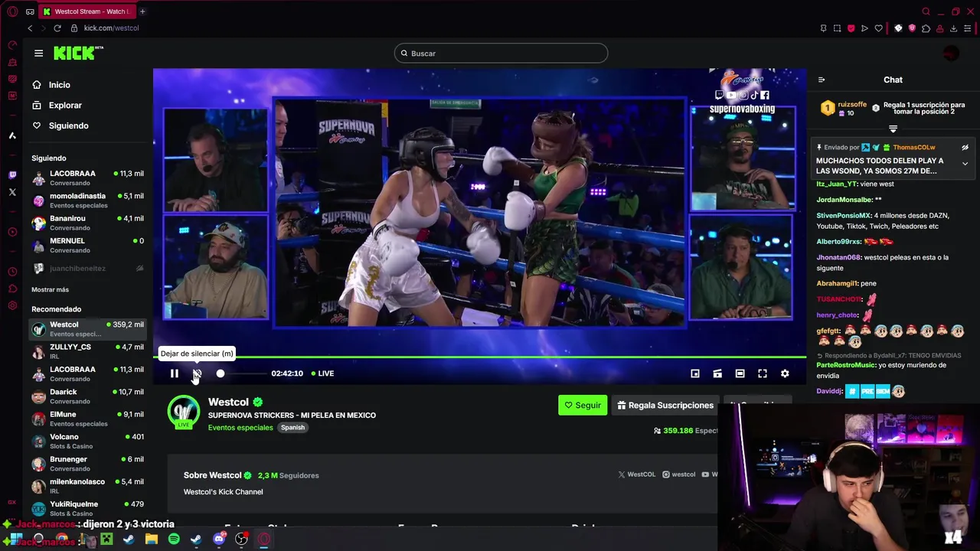The image size is (980, 551).
Task: Open milenkanolasco IRL channel
Action: 88,486
